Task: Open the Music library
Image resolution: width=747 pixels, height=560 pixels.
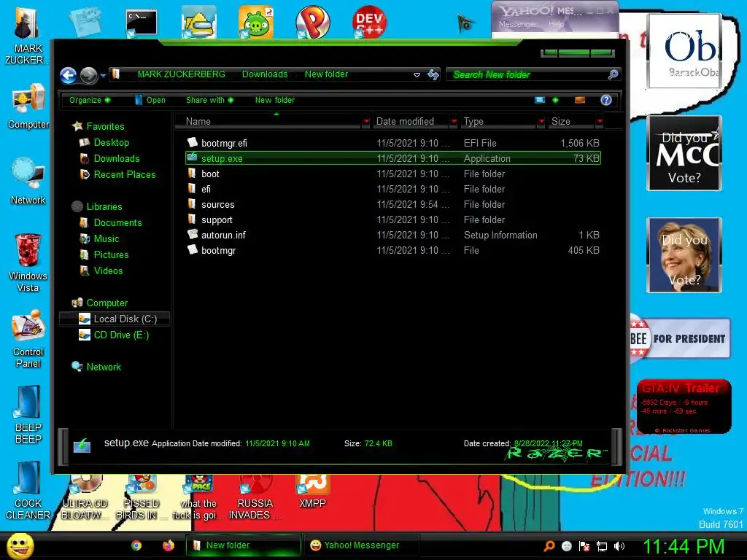Action: (106, 238)
